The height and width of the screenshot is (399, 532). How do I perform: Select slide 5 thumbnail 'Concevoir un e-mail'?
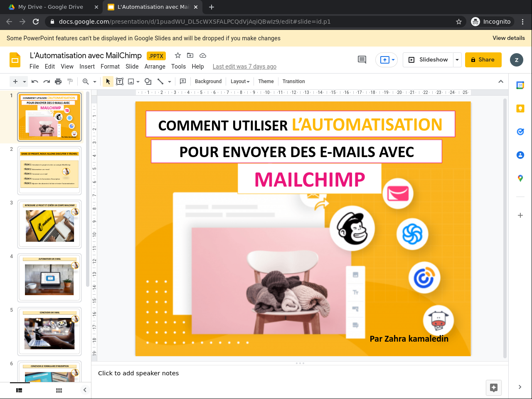(49, 331)
